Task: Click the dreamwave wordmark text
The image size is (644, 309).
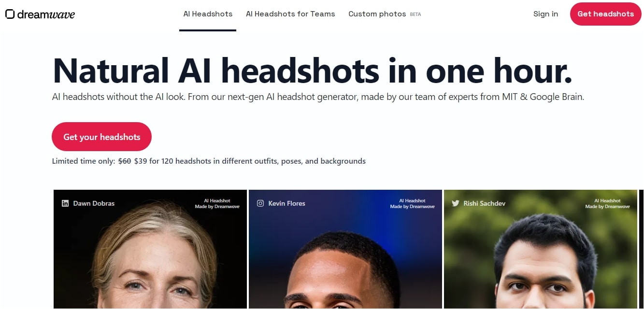Action: (x=46, y=14)
